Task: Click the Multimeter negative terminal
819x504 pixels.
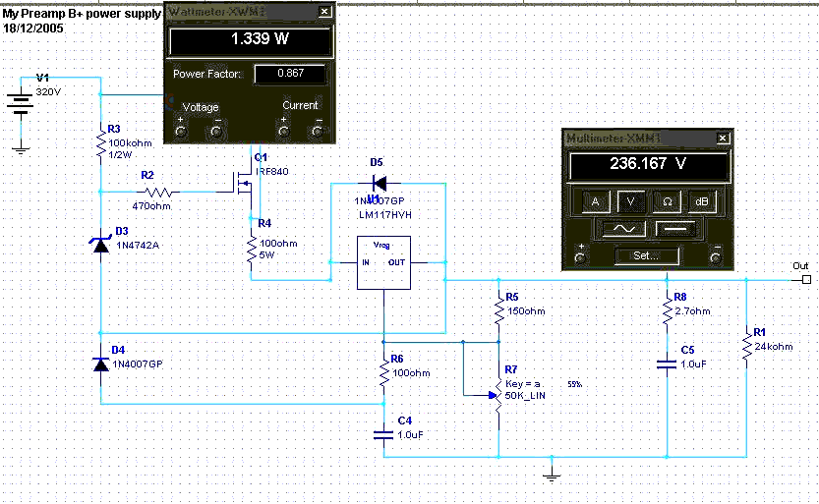Action: (716, 257)
